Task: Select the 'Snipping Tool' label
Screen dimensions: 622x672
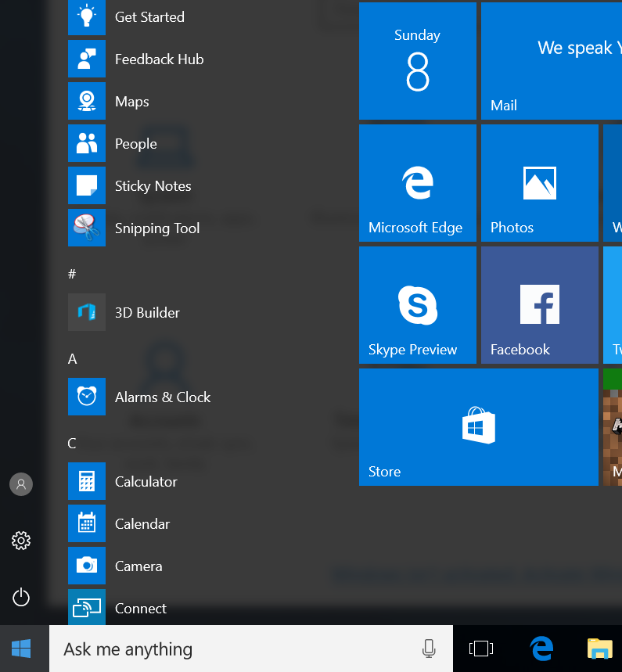Action: pyautogui.click(x=157, y=228)
